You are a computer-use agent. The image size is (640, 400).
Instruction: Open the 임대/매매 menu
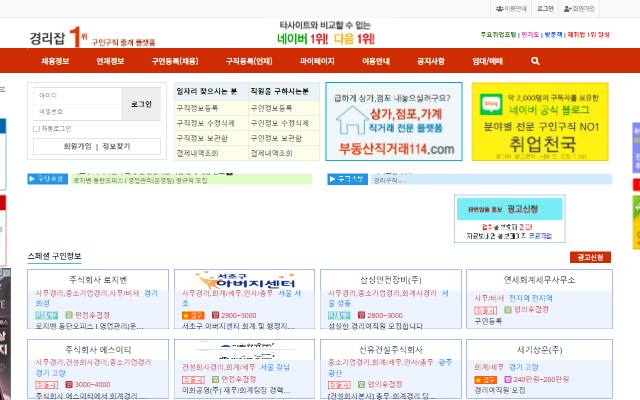point(488,61)
